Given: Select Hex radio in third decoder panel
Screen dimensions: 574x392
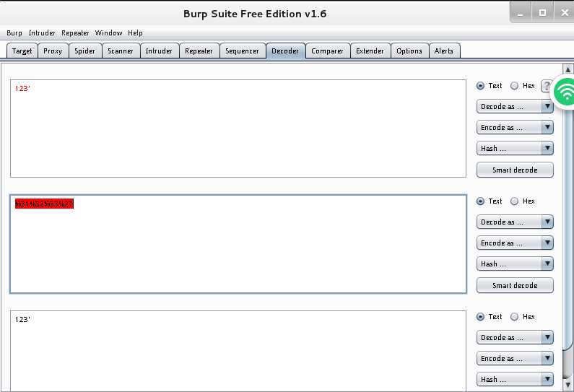Looking at the screenshot, I should (514, 317).
